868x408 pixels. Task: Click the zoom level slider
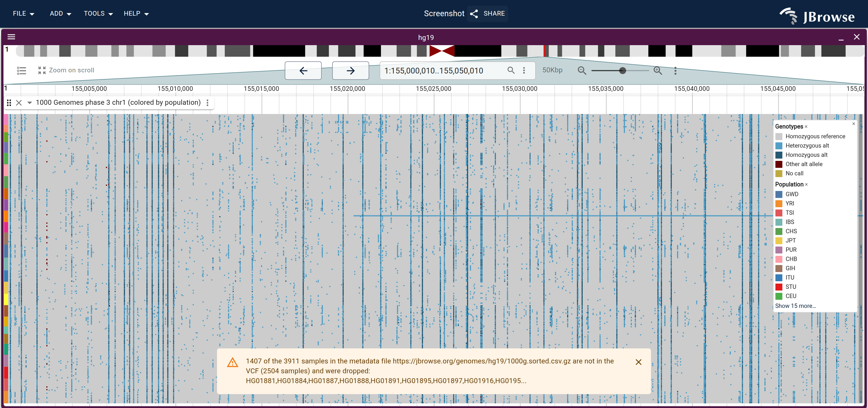coord(620,70)
